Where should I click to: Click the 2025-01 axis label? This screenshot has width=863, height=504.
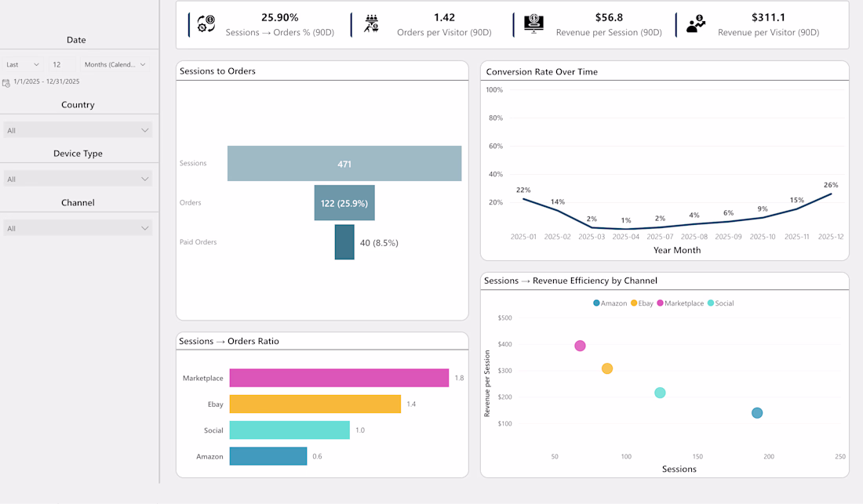pyautogui.click(x=523, y=237)
